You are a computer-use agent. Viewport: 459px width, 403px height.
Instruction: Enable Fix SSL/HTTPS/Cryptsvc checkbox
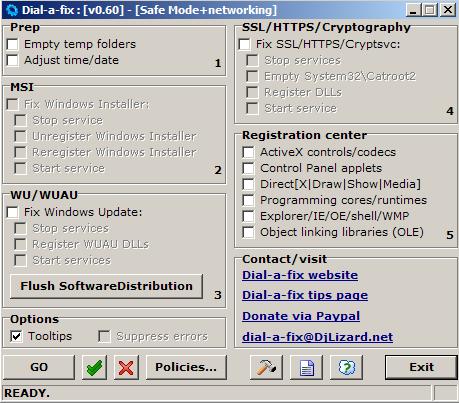point(245,44)
